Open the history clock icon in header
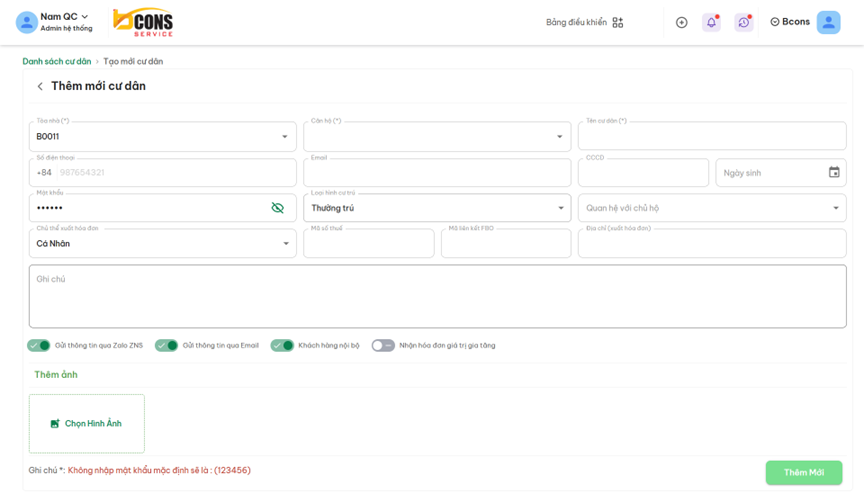Image resolution: width=864 pixels, height=502 pixels. click(x=743, y=22)
